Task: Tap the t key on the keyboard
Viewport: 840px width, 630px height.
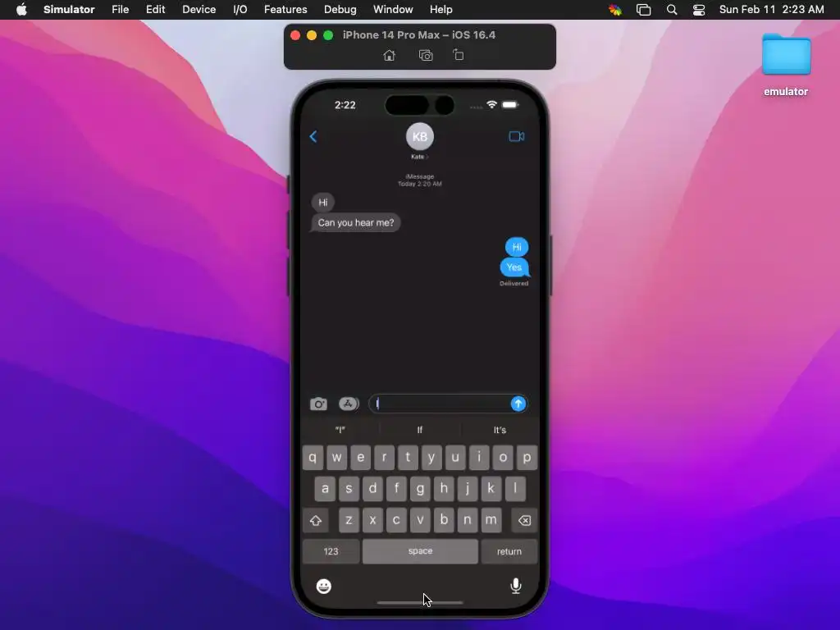Action: tap(408, 458)
